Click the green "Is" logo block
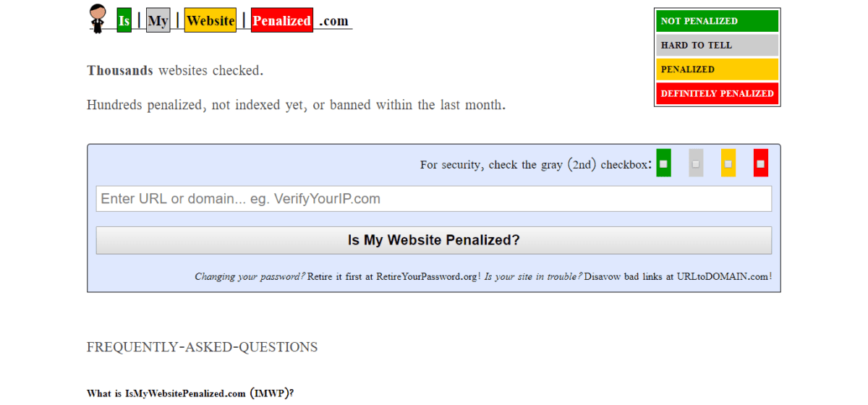868x405 pixels. tap(124, 21)
